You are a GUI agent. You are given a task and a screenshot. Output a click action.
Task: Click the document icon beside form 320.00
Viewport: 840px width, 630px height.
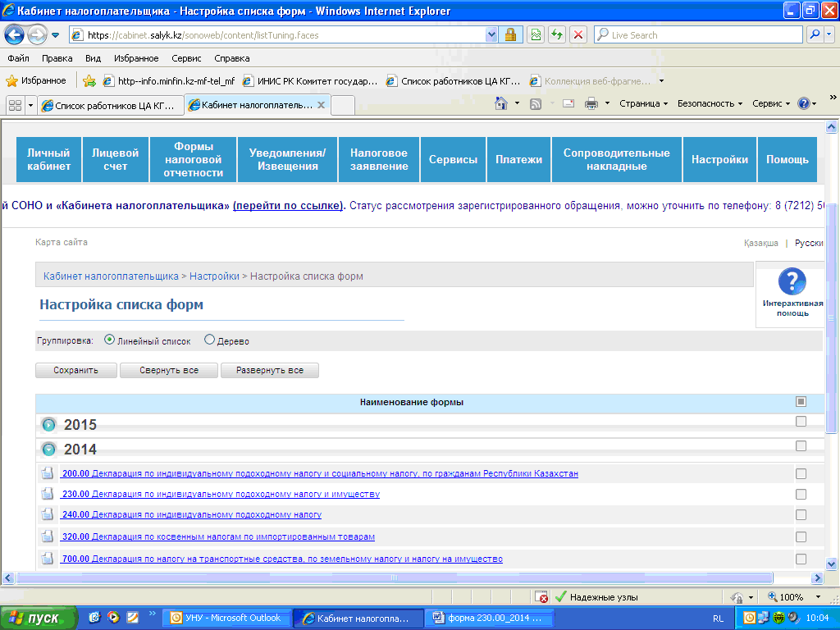(47, 536)
